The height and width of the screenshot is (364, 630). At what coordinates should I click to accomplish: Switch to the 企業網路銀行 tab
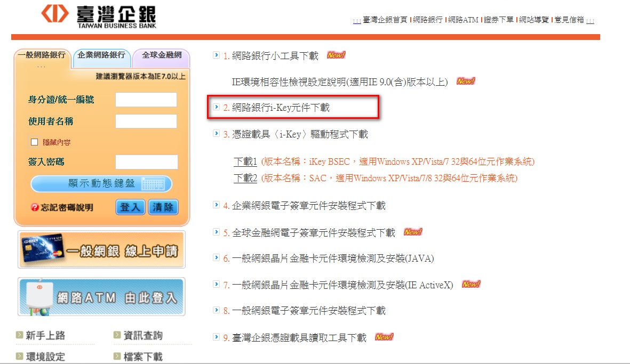[101, 55]
